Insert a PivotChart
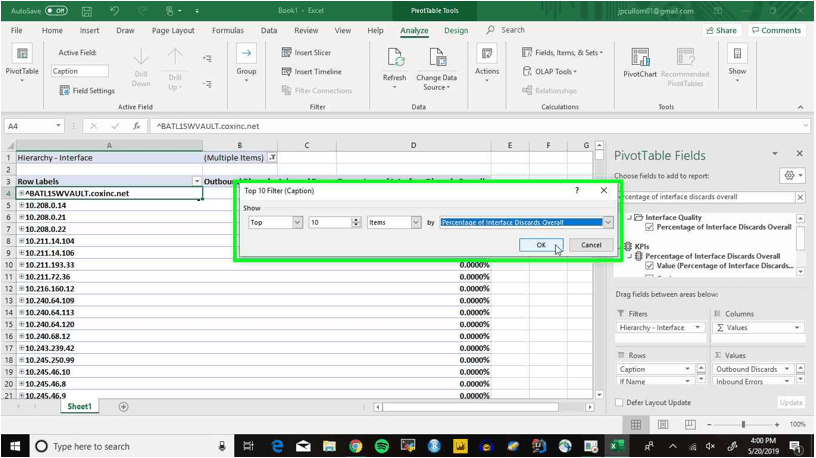 point(640,62)
